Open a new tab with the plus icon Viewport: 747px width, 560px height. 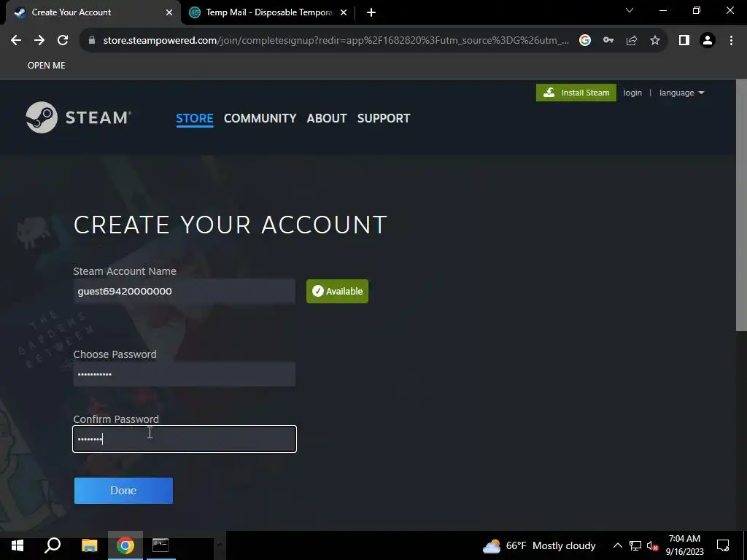pos(371,12)
